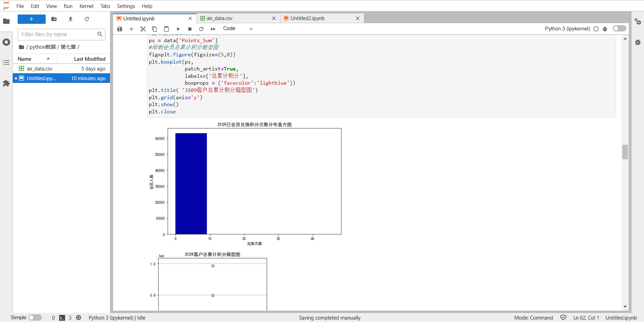
Task: Close the Untitled.ipynb tab
Action: coord(190,18)
